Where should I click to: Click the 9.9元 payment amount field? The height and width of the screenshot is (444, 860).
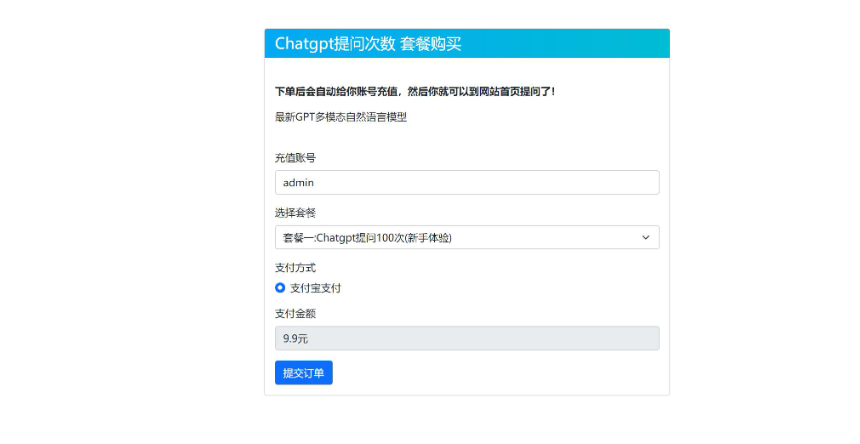[467, 338]
